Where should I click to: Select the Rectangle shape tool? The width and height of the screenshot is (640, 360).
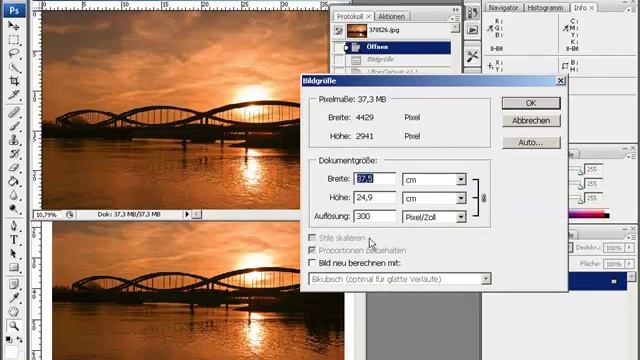pos(14,267)
